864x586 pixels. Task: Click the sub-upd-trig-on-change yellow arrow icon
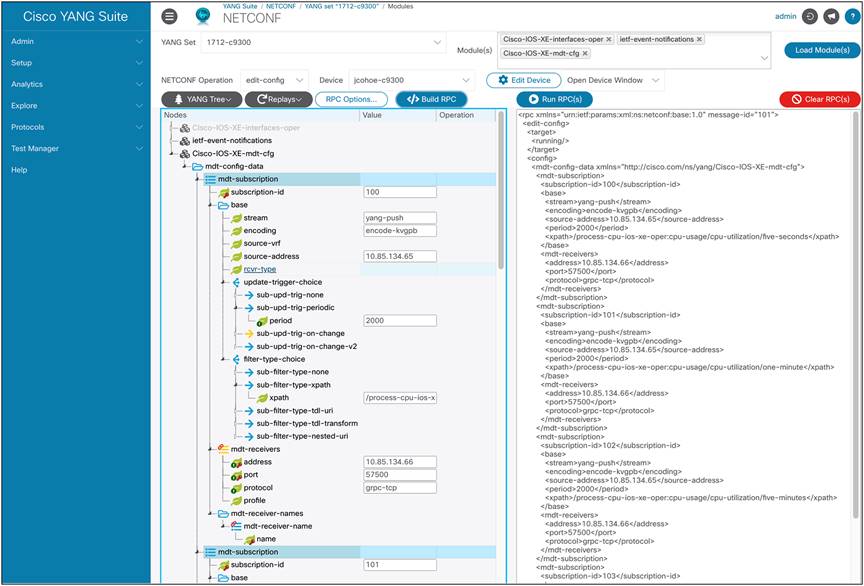[249, 334]
